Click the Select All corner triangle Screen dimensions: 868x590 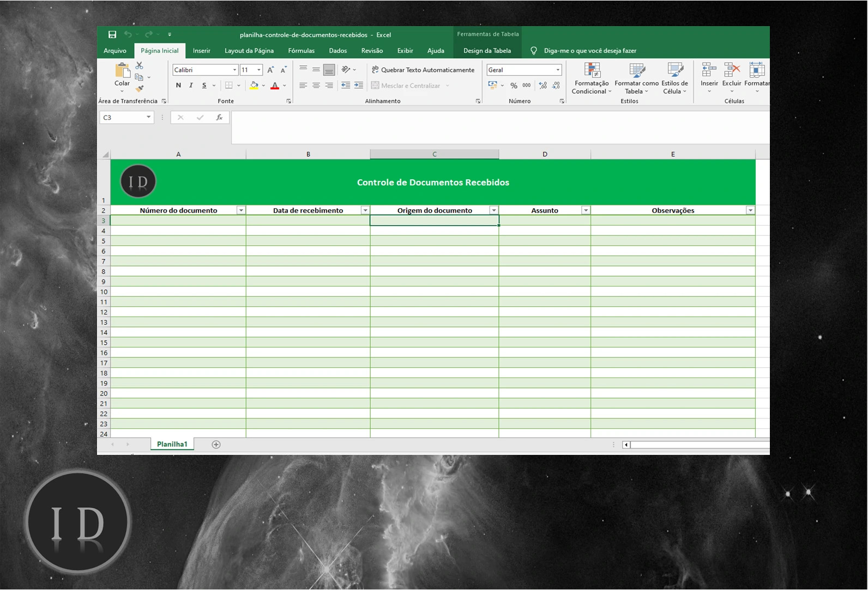(x=105, y=155)
